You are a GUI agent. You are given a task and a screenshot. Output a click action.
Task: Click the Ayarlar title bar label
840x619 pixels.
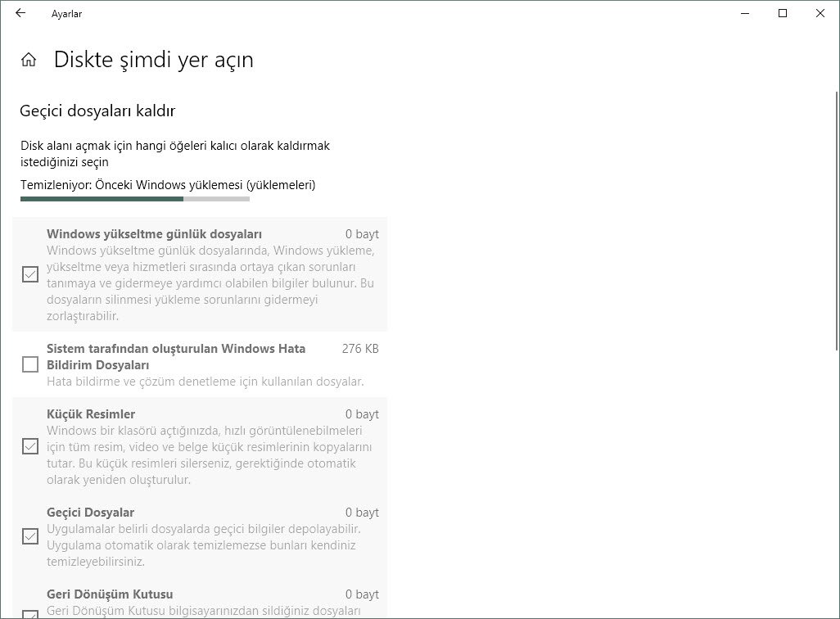point(67,13)
